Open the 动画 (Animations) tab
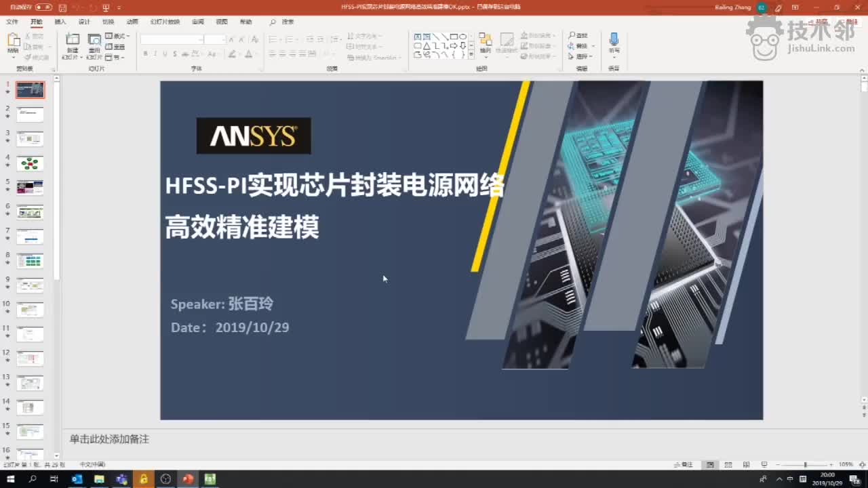This screenshot has height=488, width=868. pos(132,22)
